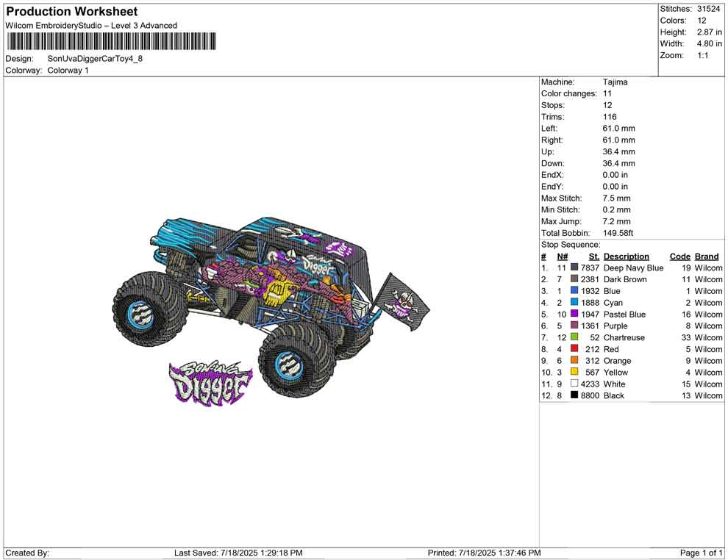Screen dimensions: 728x560
Task: Click the Machine value Tajima
Action: [615, 82]
